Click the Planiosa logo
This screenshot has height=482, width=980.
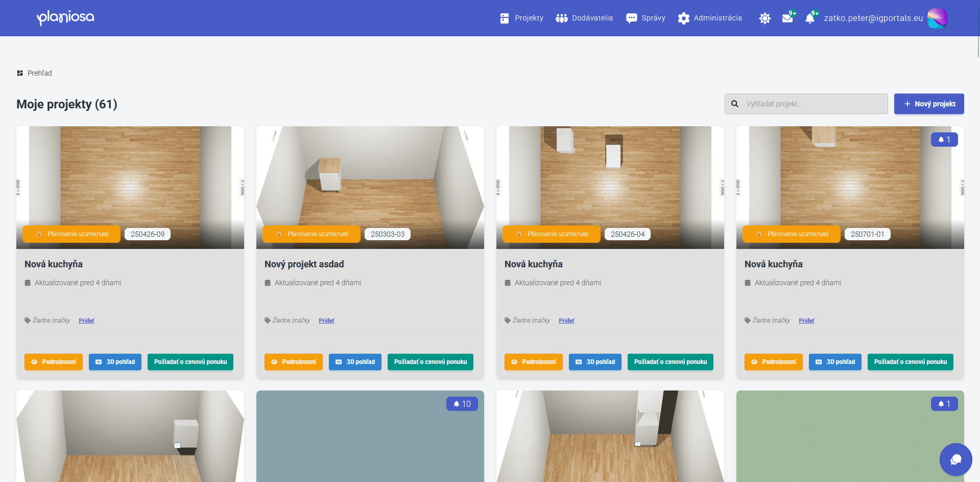click(65, 18)
